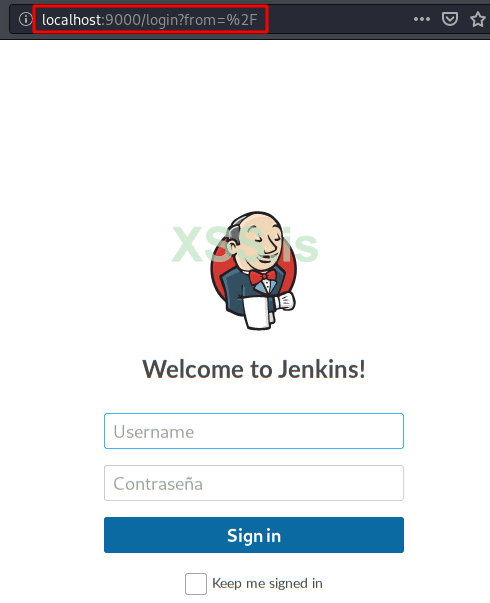Bookmark this page with the star icon
This screenshot has height=603, width=490.
click(x=478, y=19)
